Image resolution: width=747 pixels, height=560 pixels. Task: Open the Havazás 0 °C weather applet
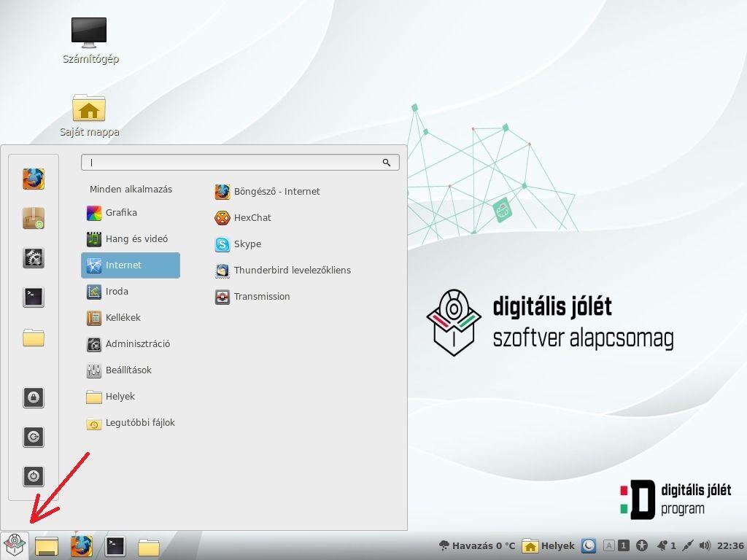click(477, 545)
